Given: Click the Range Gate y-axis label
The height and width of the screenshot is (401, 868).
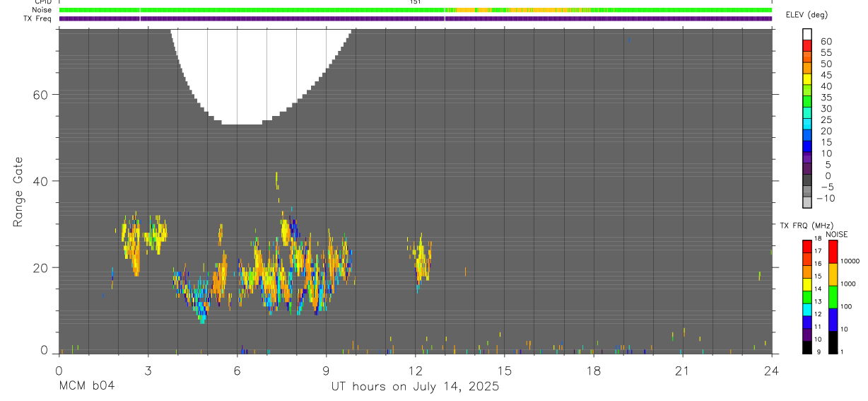Looking at the screenshot, I should click(x=20, y=192).
